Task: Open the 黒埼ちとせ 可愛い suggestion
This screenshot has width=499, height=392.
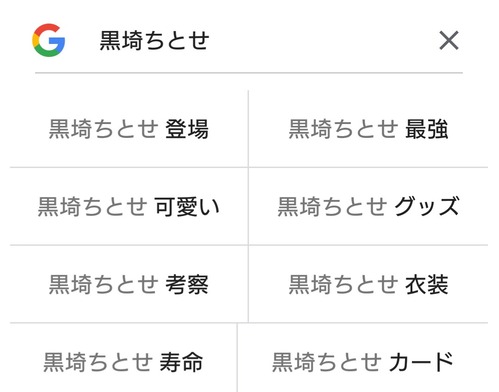Action: coord(129,207)
